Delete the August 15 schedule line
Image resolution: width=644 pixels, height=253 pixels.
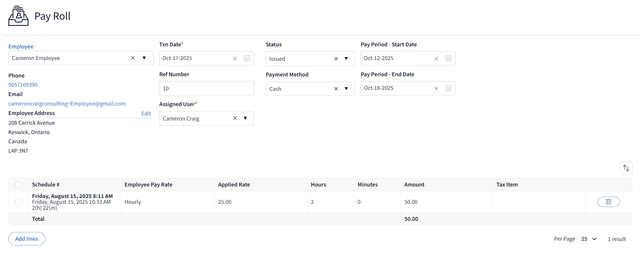[608, 202]
